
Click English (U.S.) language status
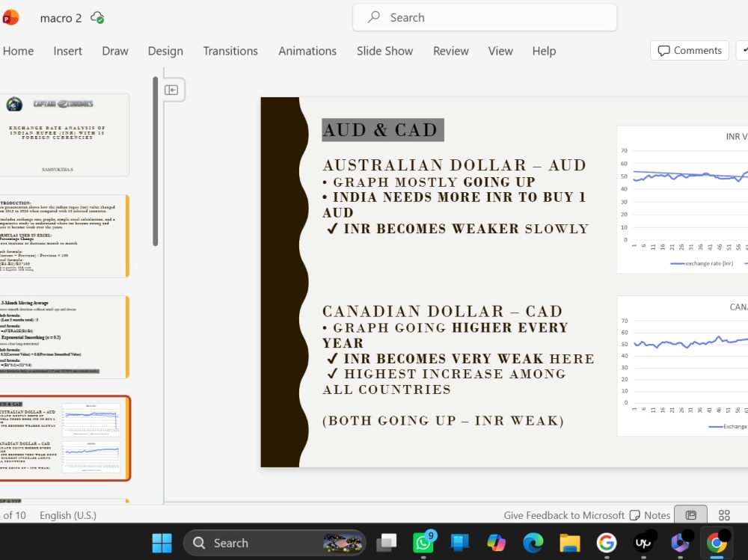pyautogui.click(x=68, y=515)
